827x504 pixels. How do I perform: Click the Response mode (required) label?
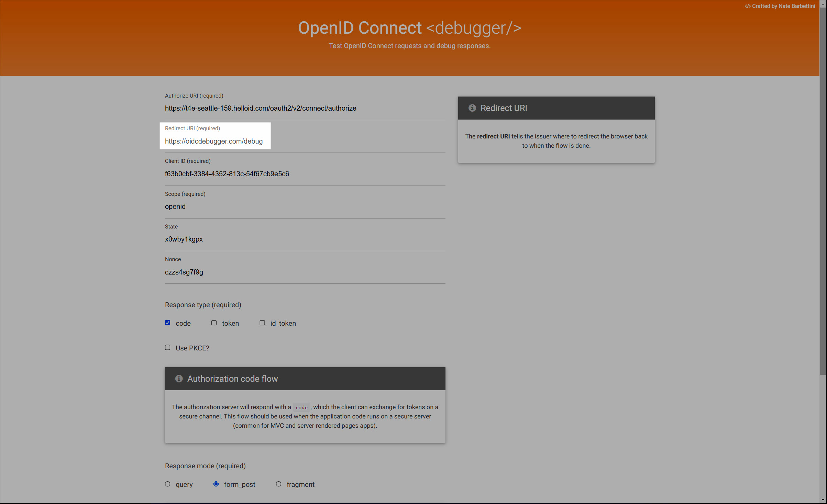(x=206, y=466)
